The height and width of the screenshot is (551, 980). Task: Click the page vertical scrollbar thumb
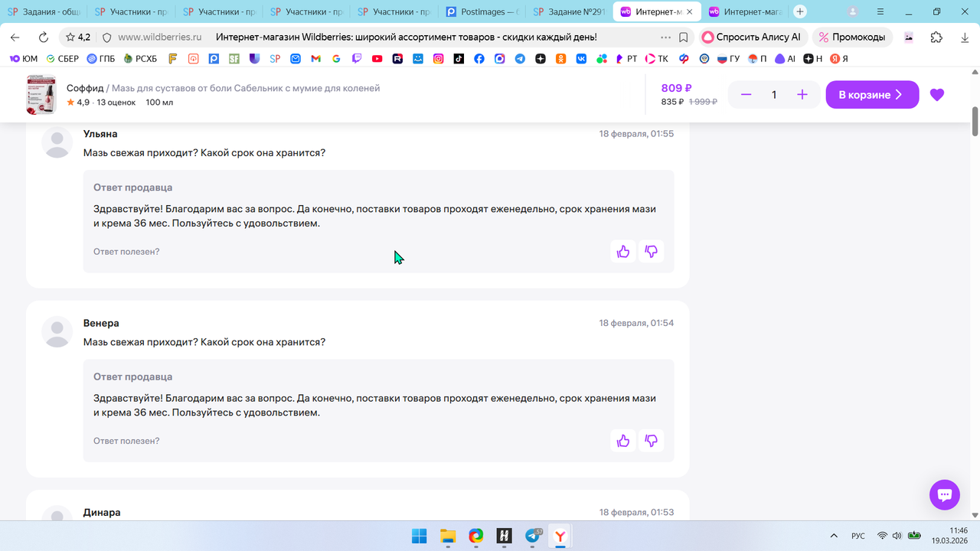(x=975, y=122)
